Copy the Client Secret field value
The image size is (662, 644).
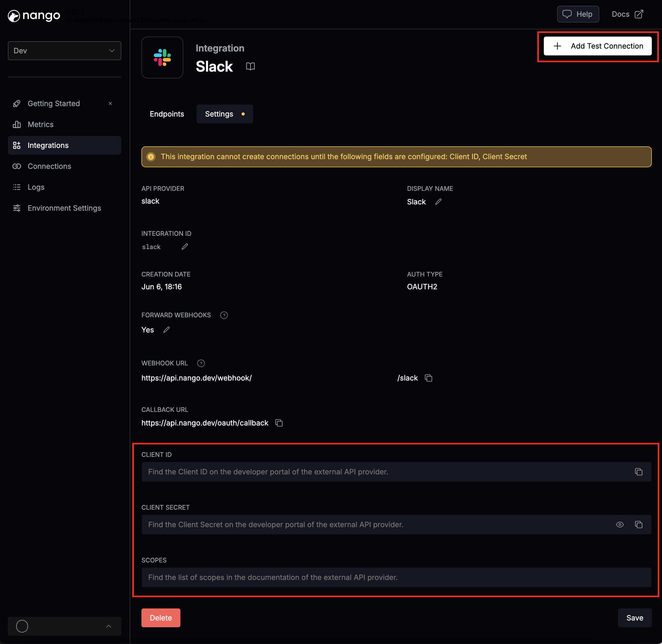click(x=638, y=525)
